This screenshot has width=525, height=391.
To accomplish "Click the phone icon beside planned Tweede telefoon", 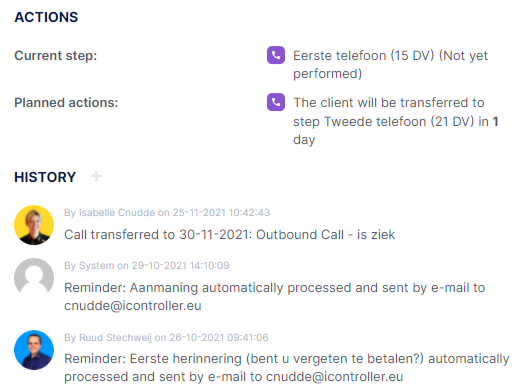I will (276, 102).
